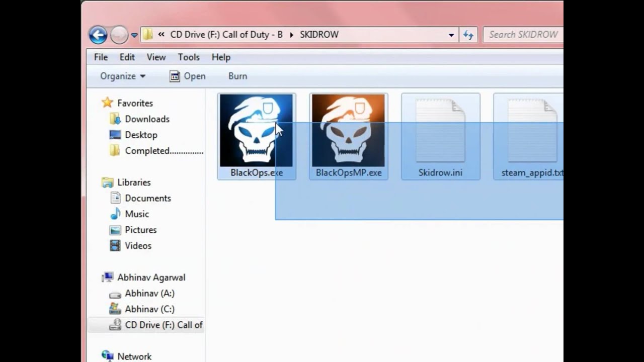644x362 pixels.
Task: Click the Completed folder icon
Action: click(x=115, y=150)
